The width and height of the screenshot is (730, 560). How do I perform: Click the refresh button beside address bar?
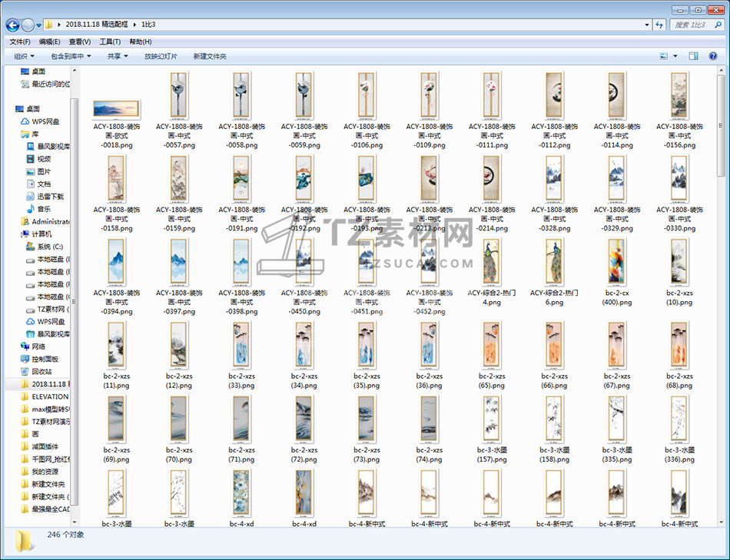click(x=659, y=25)
